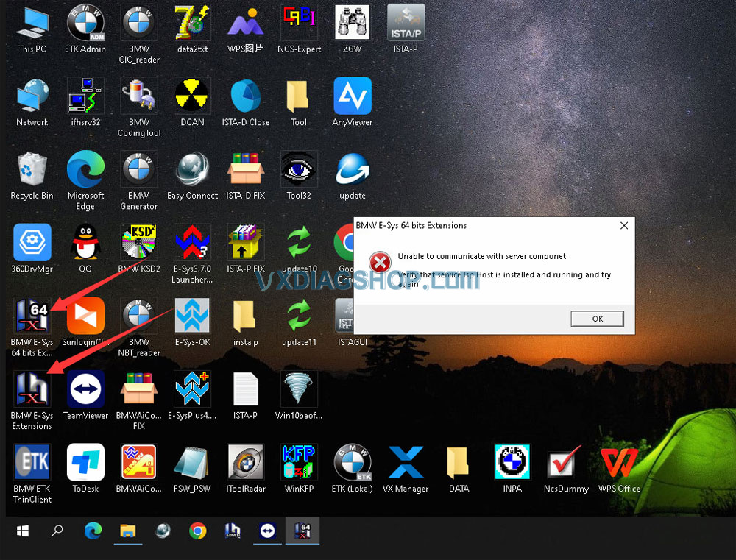Dismiss the error by clicking OK
This screenshot has width=736, height=560.
(x=597, y=319)
